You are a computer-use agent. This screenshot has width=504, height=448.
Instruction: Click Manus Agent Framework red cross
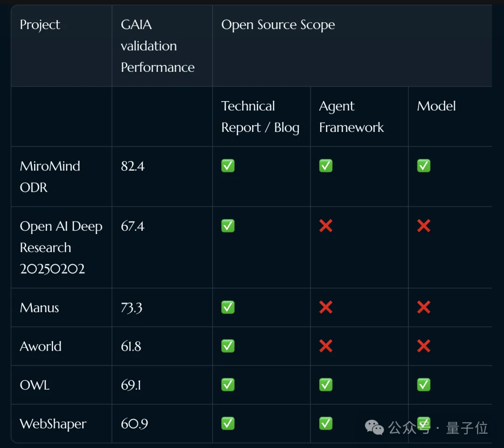[x=326, y=307]
